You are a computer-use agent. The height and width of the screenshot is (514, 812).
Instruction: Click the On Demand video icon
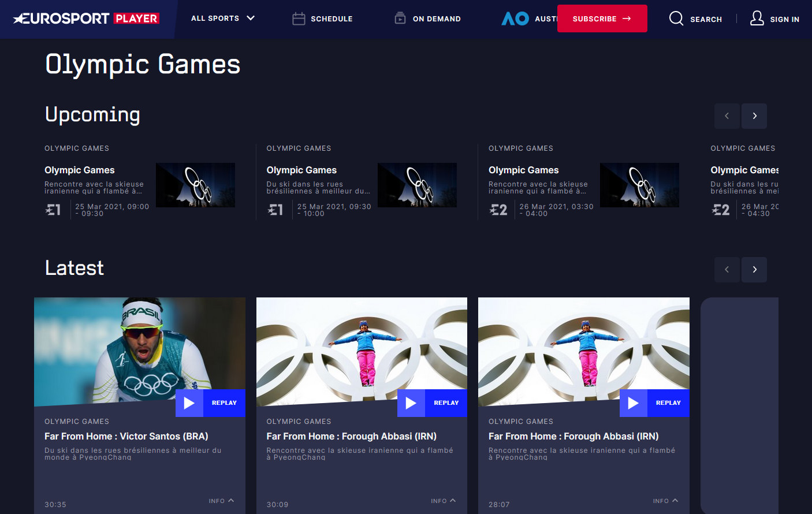tap(400, 18)
